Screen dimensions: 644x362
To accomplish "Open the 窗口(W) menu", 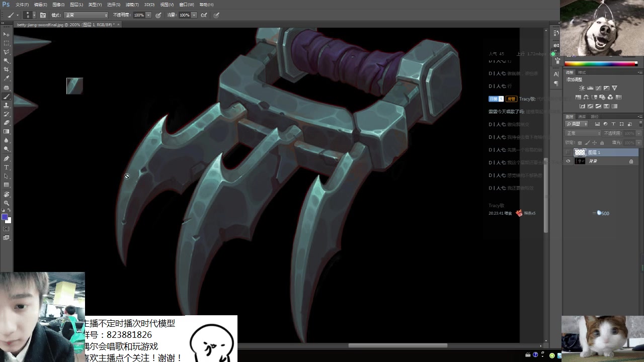I will pyautogui.click(x=187, y=5).
